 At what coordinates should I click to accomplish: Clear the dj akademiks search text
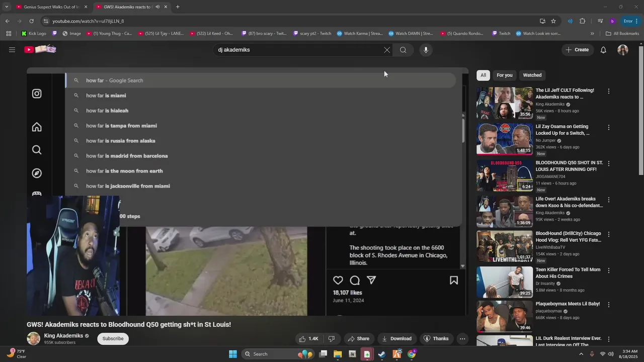pyautogui.click(x=387, y=50)
